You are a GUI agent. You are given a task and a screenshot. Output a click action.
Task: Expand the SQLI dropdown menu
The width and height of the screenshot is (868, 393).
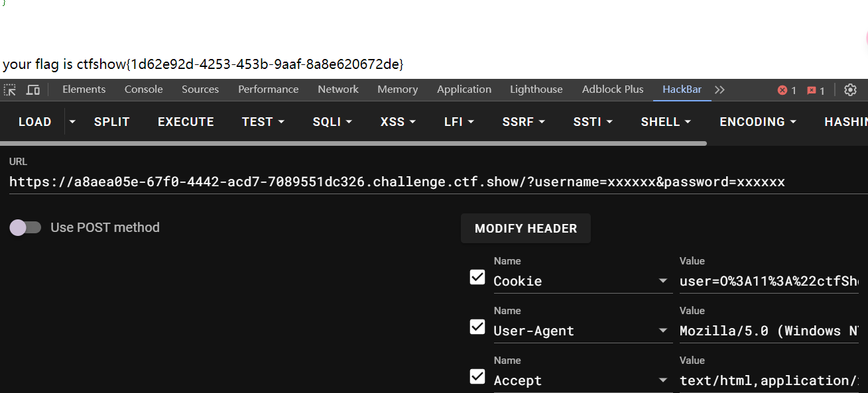(x=332, y=122)
